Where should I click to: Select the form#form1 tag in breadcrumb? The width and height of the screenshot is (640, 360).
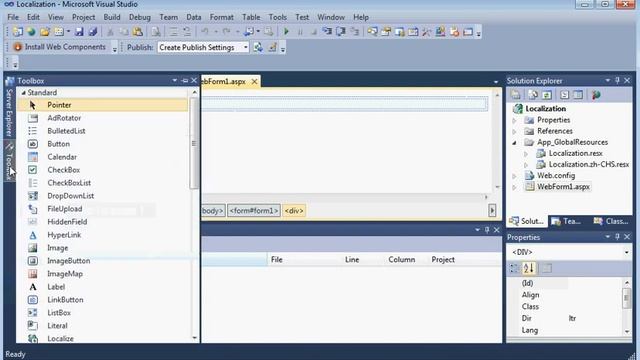[253, 211]
